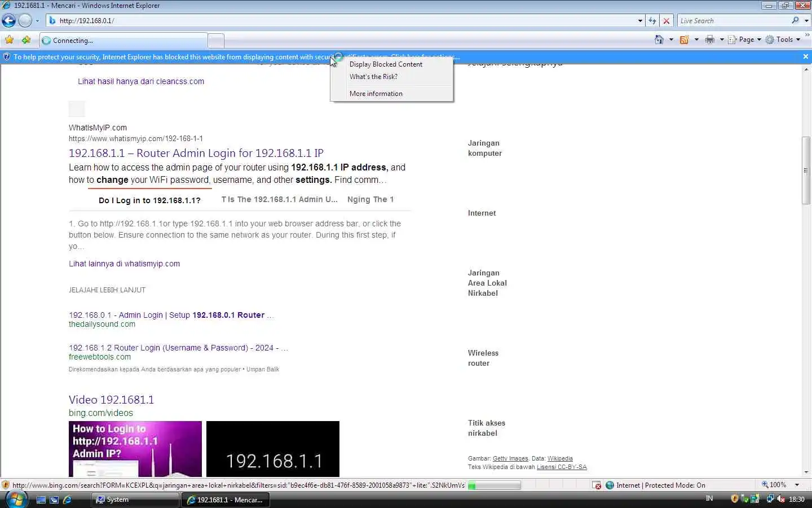This screenshot has width=812, height=508.
Task: Select the Connecting... browser tab
Action: point(123,41)
